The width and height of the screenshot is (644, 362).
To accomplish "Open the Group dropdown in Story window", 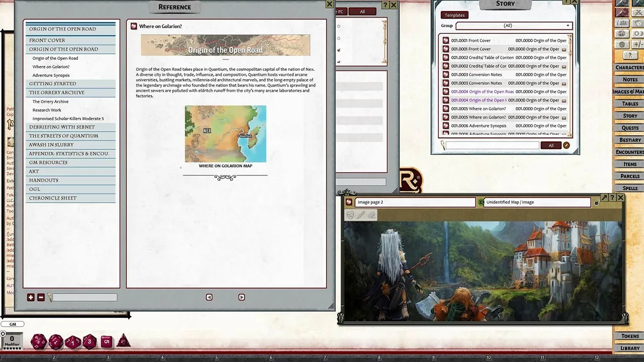I will [514, 26].
